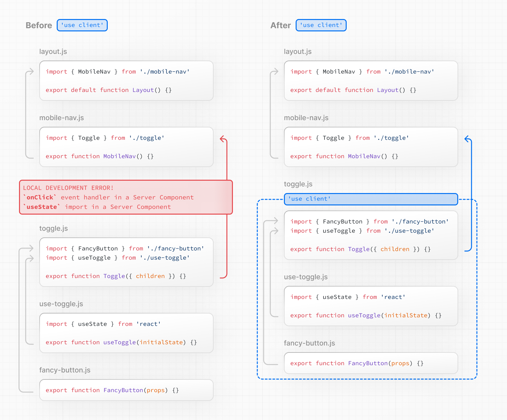This screenshot has height=420, width=507.
Task: Expand the Before toggle.js code box
Action: click(126, 262)
